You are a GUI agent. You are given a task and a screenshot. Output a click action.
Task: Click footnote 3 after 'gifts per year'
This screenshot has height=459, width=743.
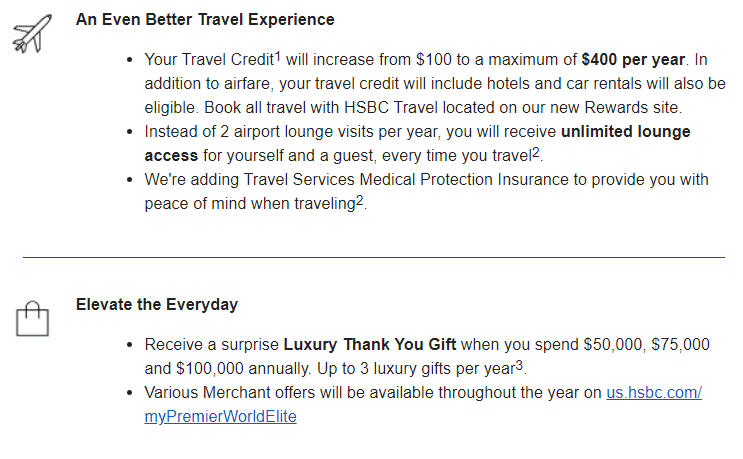(519, 365)
